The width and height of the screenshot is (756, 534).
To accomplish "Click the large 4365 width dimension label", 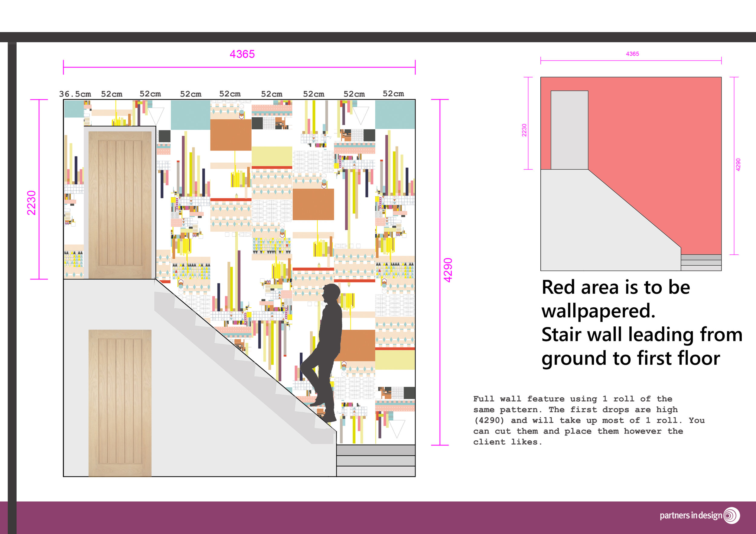I will click(x=242, y=54).
